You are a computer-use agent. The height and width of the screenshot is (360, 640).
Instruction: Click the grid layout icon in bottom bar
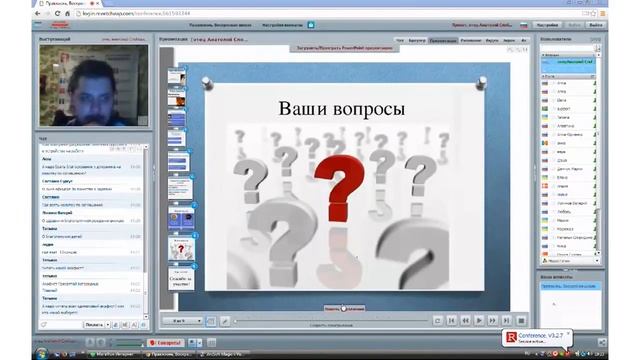[x=211, y=343]
